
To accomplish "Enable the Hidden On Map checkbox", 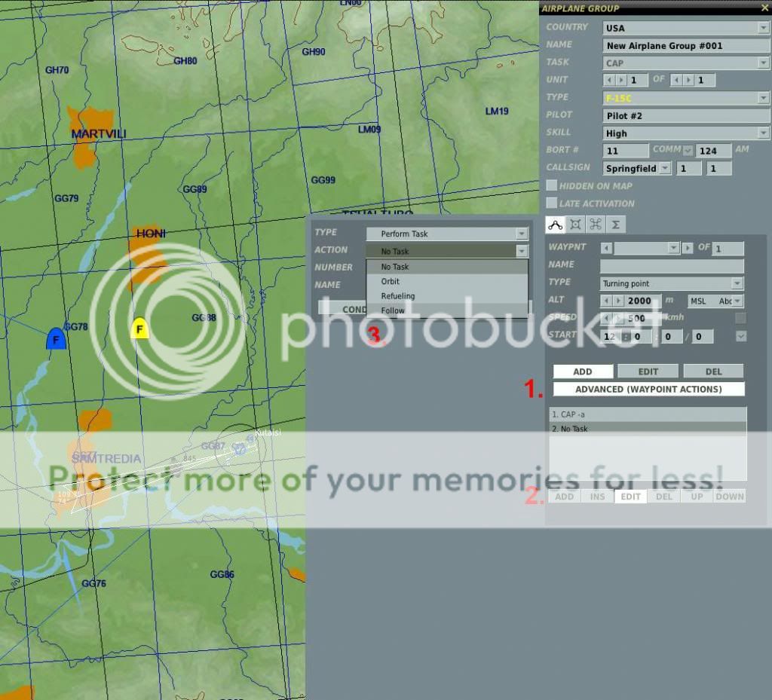I will [x=552, y=185].
